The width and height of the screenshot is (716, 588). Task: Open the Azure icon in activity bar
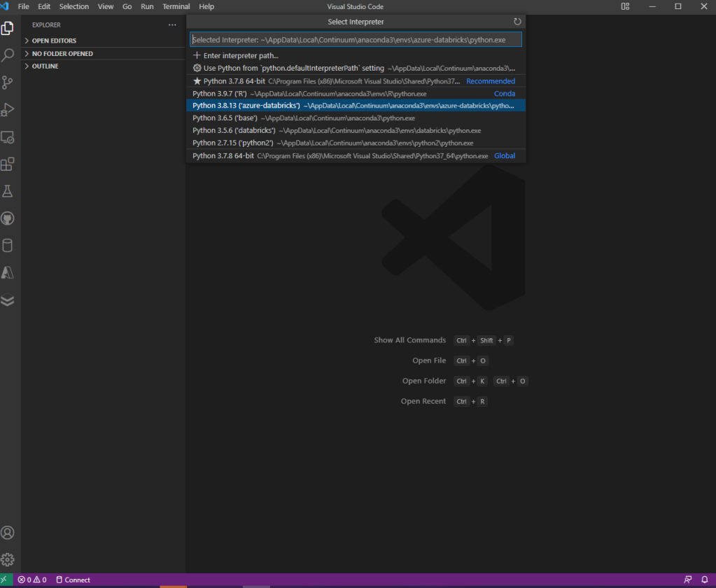[x=8, y=273]
